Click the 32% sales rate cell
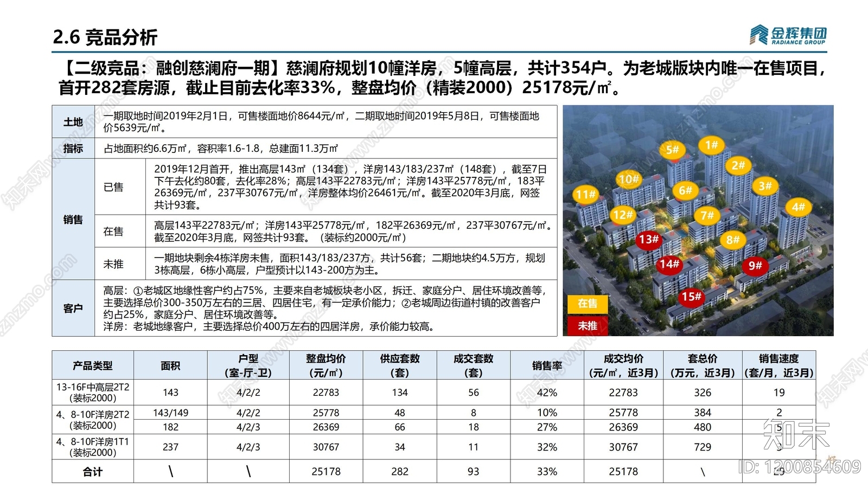This screenshot has width=868, height=488. [x=547, y=447]
